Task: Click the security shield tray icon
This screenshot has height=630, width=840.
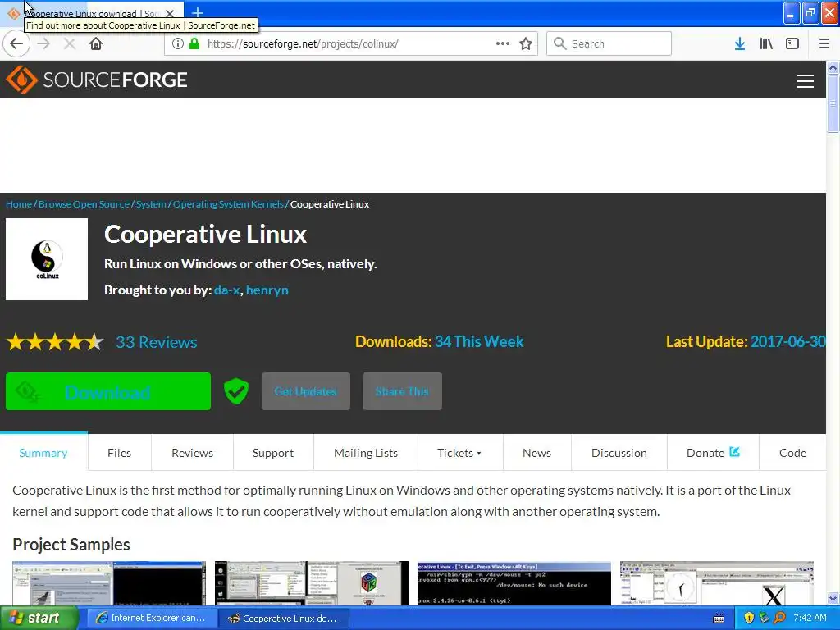Action: (x=749, y=619)
